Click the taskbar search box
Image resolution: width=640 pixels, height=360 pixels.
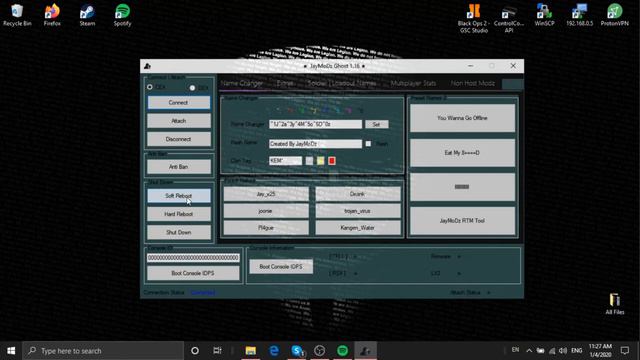(x=103, y=351)
